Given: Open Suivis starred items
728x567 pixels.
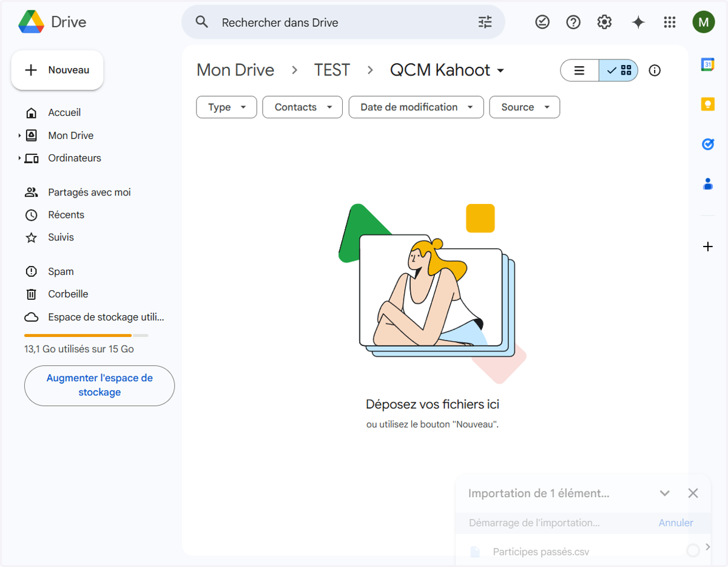Looking at the screenshot, I should [61, 237].
